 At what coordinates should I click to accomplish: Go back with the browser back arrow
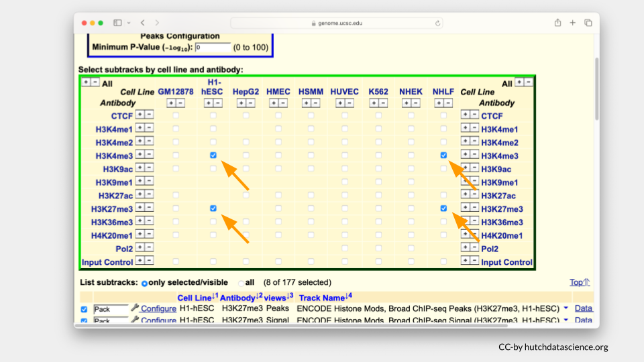pos(142,23)
